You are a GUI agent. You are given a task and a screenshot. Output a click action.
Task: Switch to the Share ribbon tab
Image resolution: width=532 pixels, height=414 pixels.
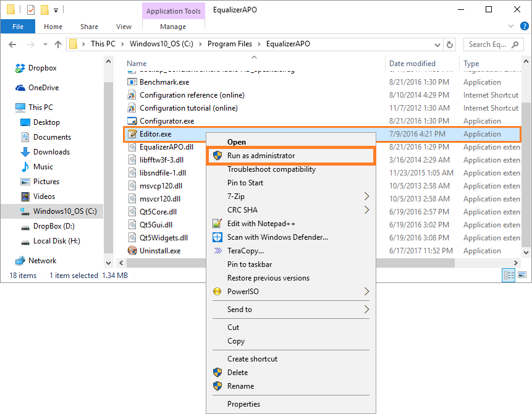coord(89,27)
